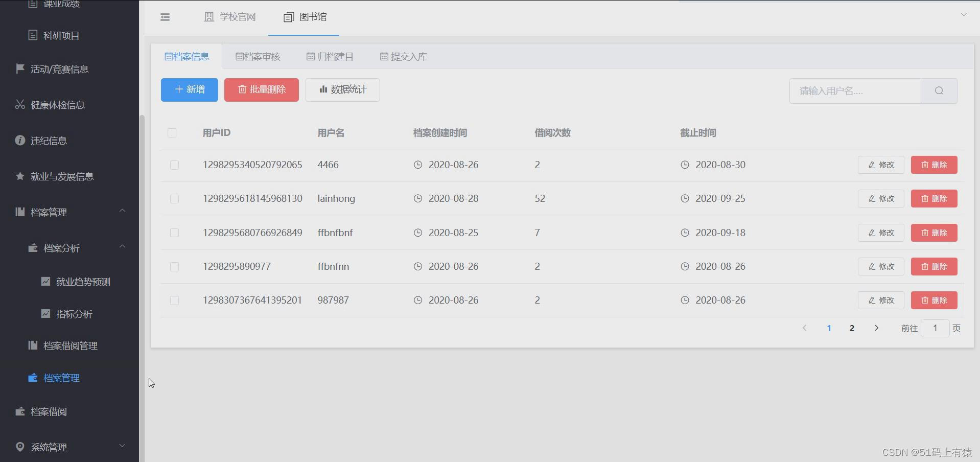Click the document icon of 科研项目
980x462 pixels.
coord(33,35)
